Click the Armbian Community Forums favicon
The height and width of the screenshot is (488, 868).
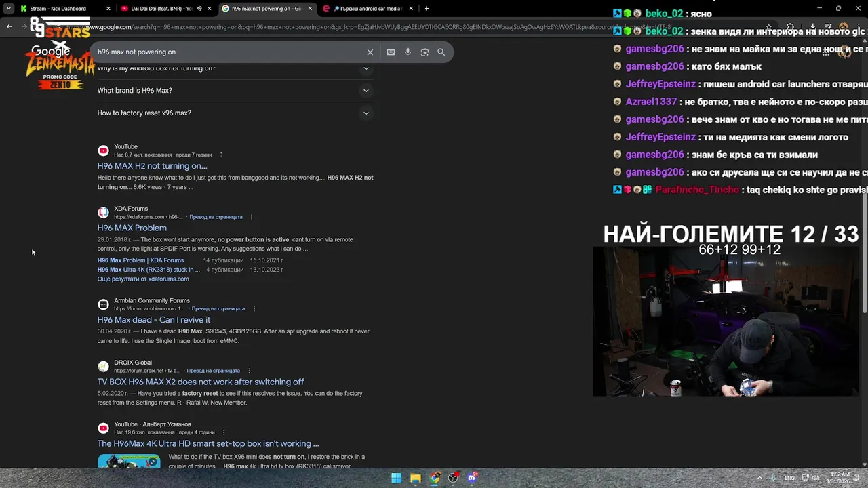pyautogui.click(x=103, y=305)
